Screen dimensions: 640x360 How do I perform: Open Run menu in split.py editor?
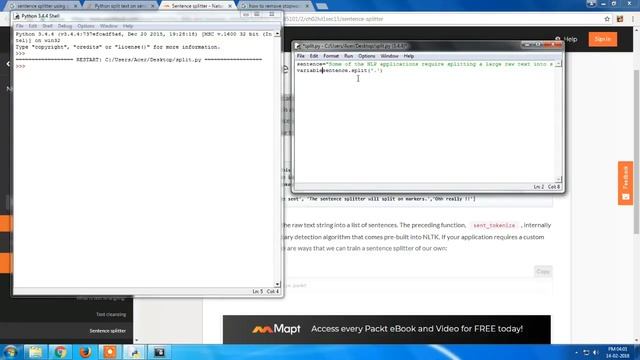(x=348, y=56)
